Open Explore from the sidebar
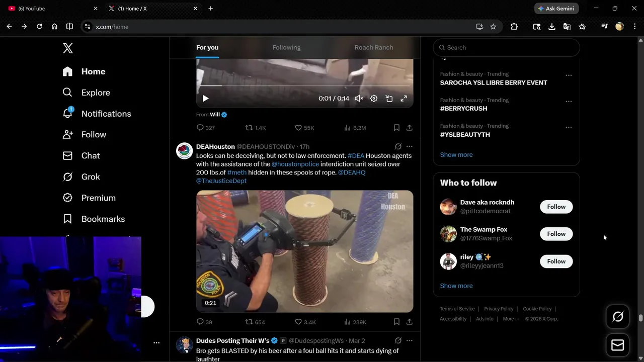Screen dimensions: 644x362 [86, 93]
